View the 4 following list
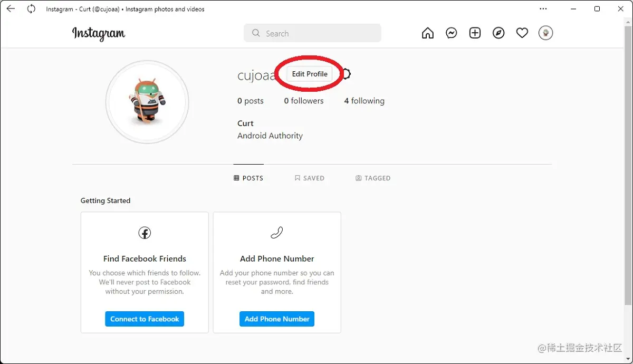The width and height of the screenshot is (633, 364). tap(365, 101)
